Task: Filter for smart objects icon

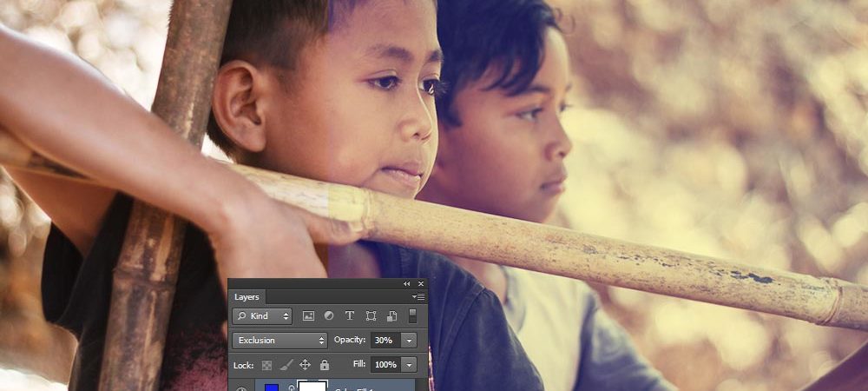Action: (392, 315)
